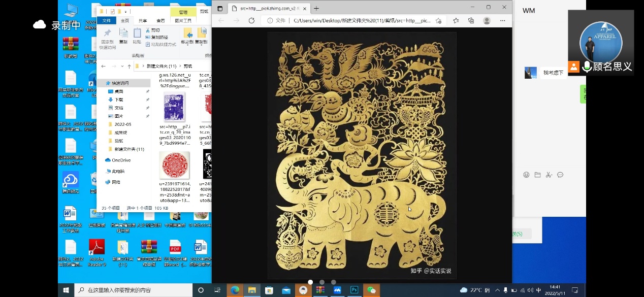Click the golden elephant paper-cut image
644x297 pixels.
click(x=362, y=155)
